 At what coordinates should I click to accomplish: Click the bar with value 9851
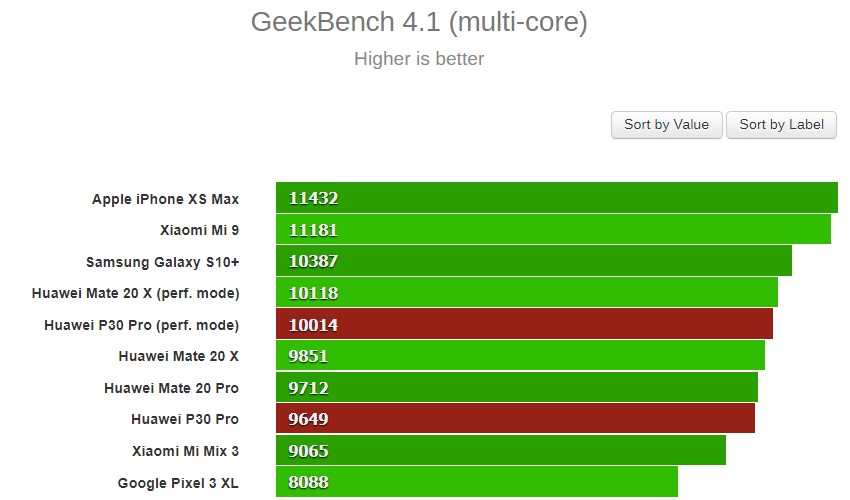point(520,356)
